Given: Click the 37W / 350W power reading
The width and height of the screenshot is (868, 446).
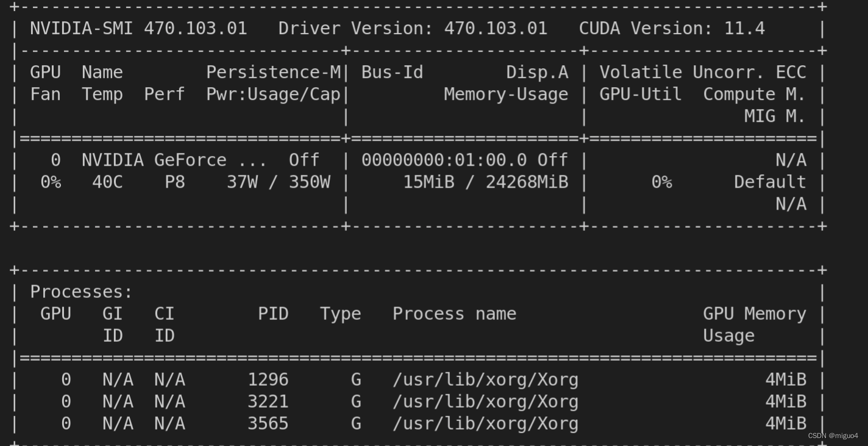Looking at the screenshot, I should [x=279, y=182].
